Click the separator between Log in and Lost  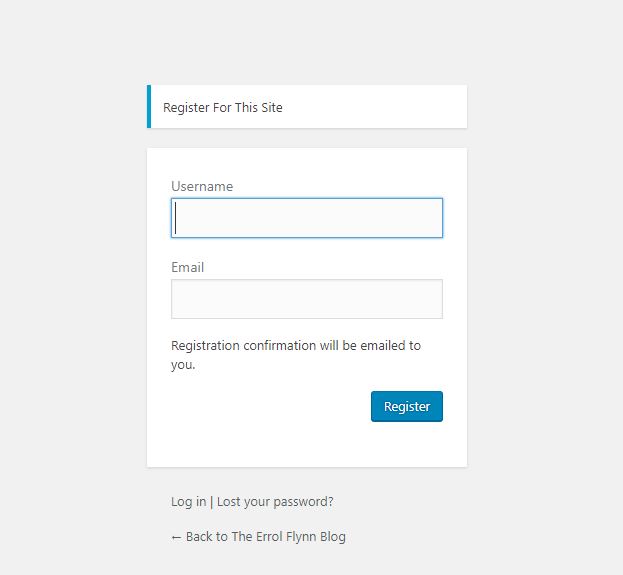click(x=211, y=502)
